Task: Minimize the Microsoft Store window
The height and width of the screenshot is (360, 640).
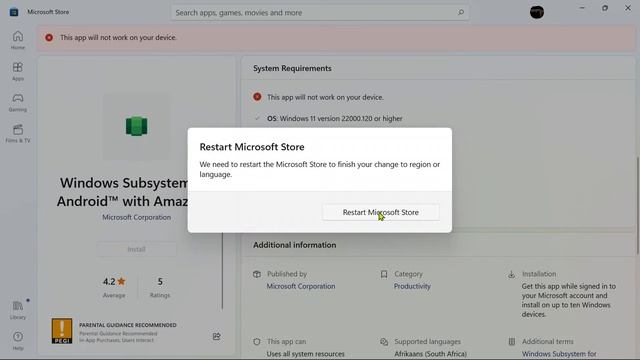Action: click(x=582, y=8)
